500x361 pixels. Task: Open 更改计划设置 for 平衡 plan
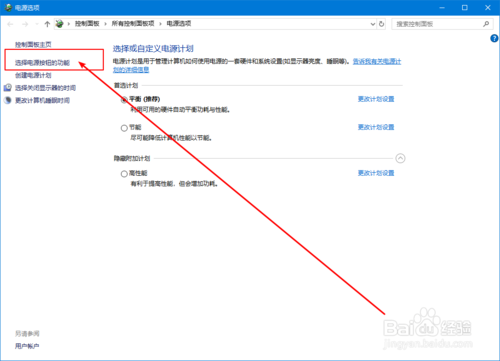click(376, 99)
